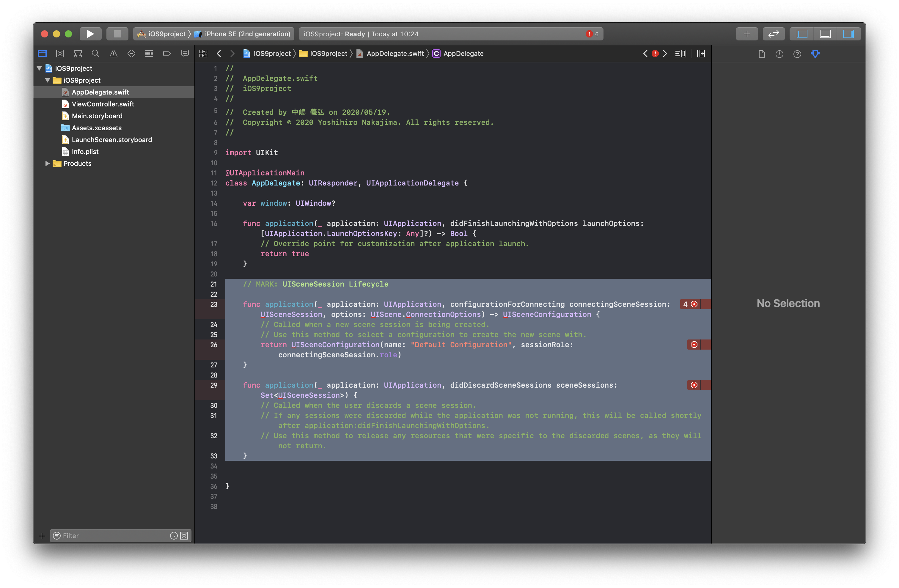Open the Find navigator
Image resolution: width=899 pixels, height=588 pixels.
[x=95, y=54]
